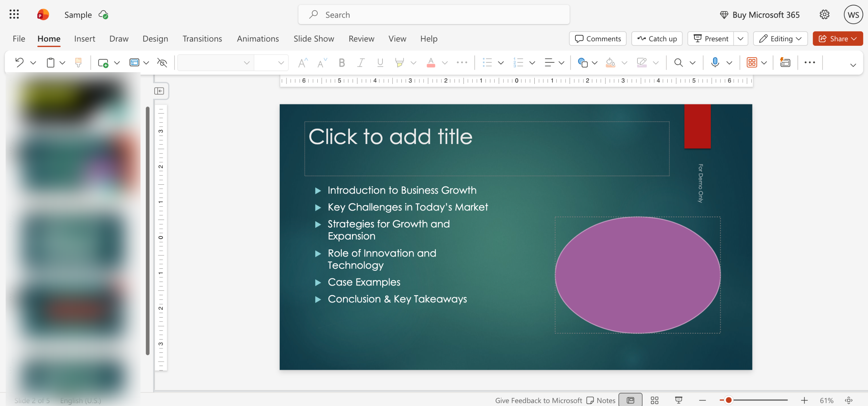This screenshot has height=406, width=868.
Task: Click the Hide Slide icon
Action: point(162,63)
